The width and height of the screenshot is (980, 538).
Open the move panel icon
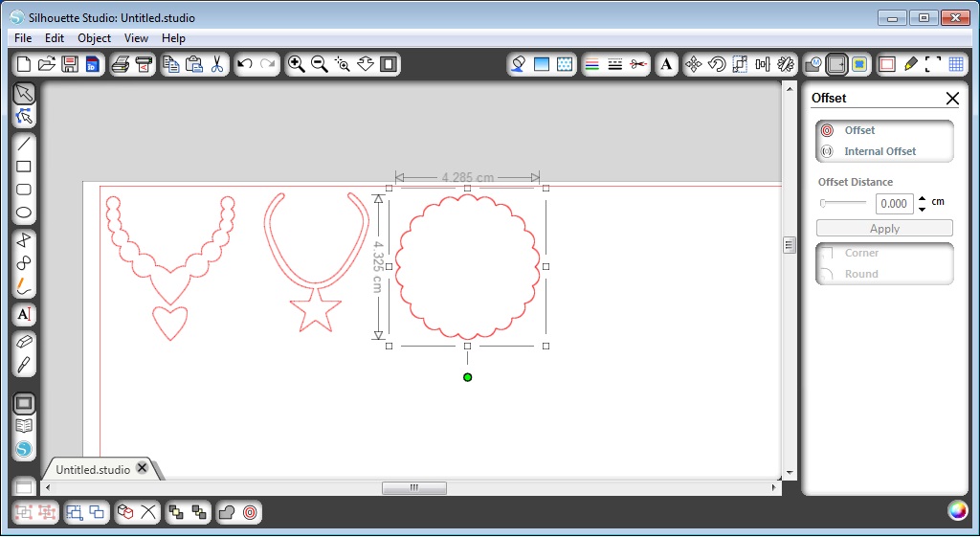694,64
